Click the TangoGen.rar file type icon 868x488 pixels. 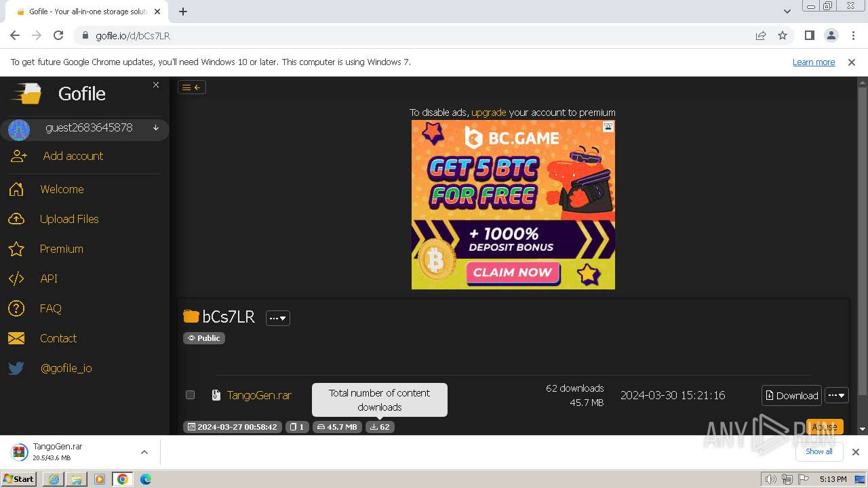pyautogui.click(x=216, y=395)
